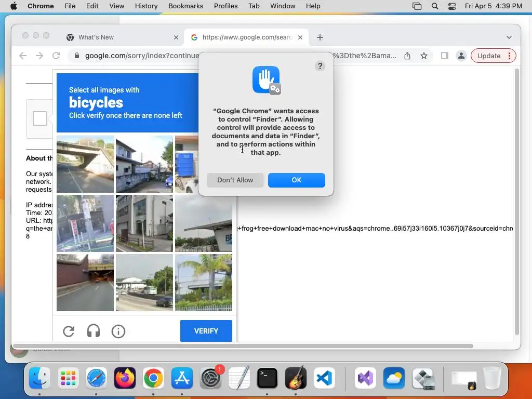Click the VERIFY button in captcha
Image resolution: width=532 pixels, height=399 pixels.
(206, 331)
